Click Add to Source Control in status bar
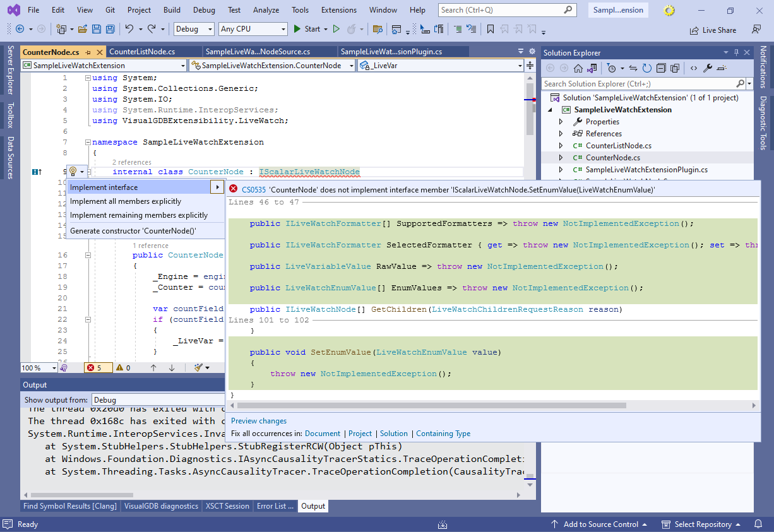This screenshot has height=532, width=774. click(598, 524)
